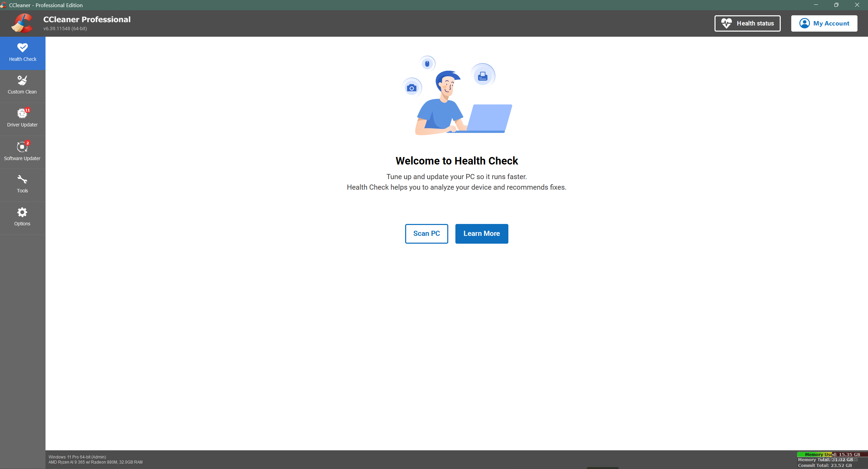This screenshot has width=868, height=469.
Task: Click the camera icon in illustration
Action: [412, 88]
